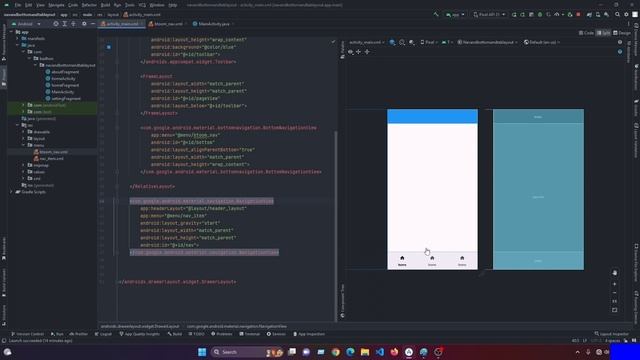Open Pixel API device selector dropdown
This screenshot has height=360, width=640.
pos(489,15)
